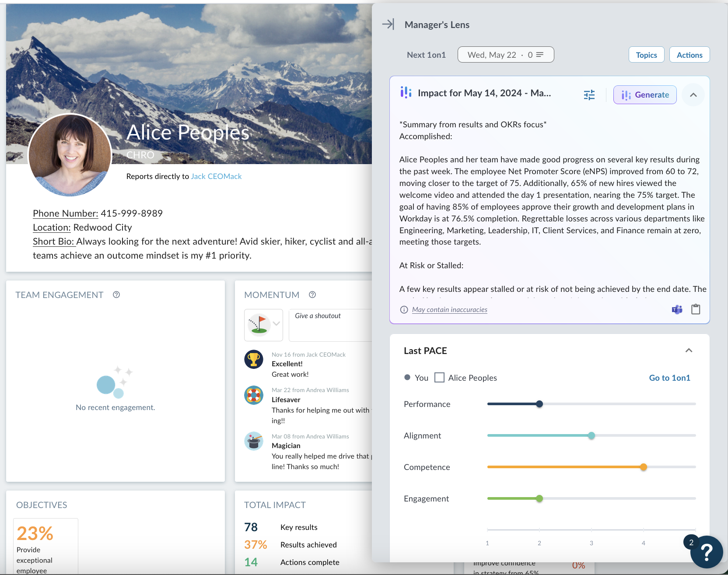Click the Nov 16 from Jack CEOMack entry
The image size is (728, 575).
pos(308,354)
